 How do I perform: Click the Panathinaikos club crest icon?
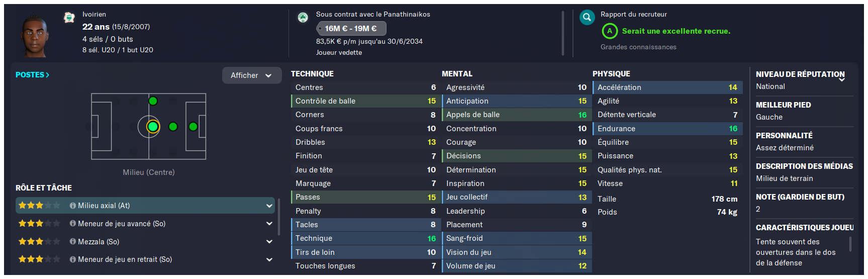tap(303, 18)
